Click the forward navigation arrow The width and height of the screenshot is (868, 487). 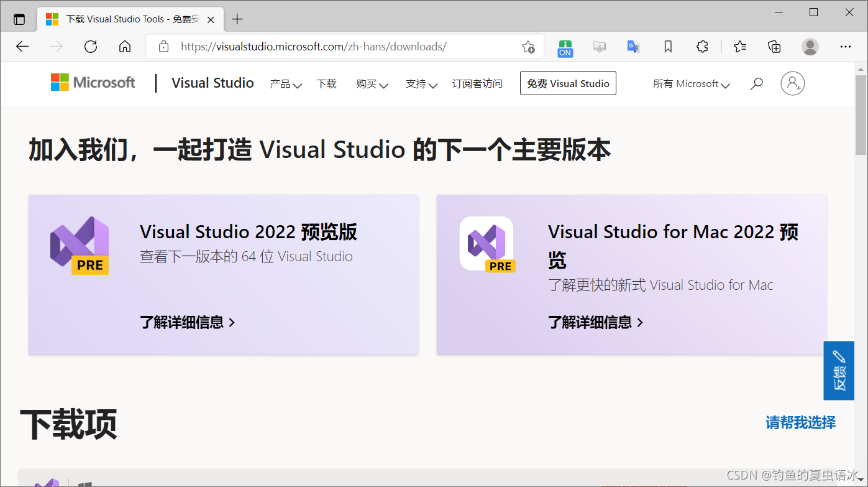coord(57,47)
